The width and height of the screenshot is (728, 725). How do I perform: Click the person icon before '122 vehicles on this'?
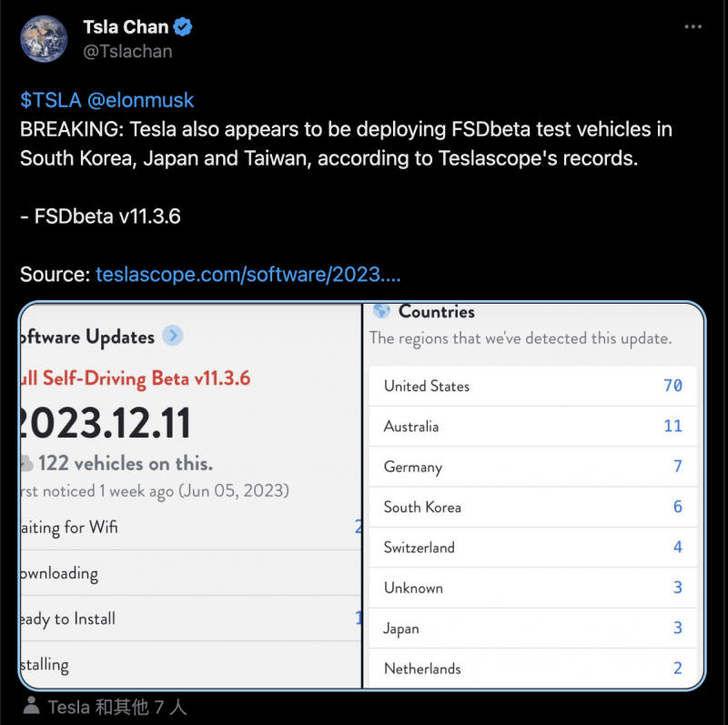coord(30,462)
